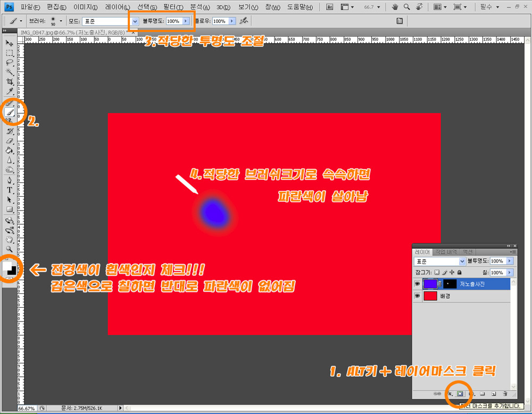Open the 편집 menu
This screenshot has width=532, height=414.
[57, 7]
